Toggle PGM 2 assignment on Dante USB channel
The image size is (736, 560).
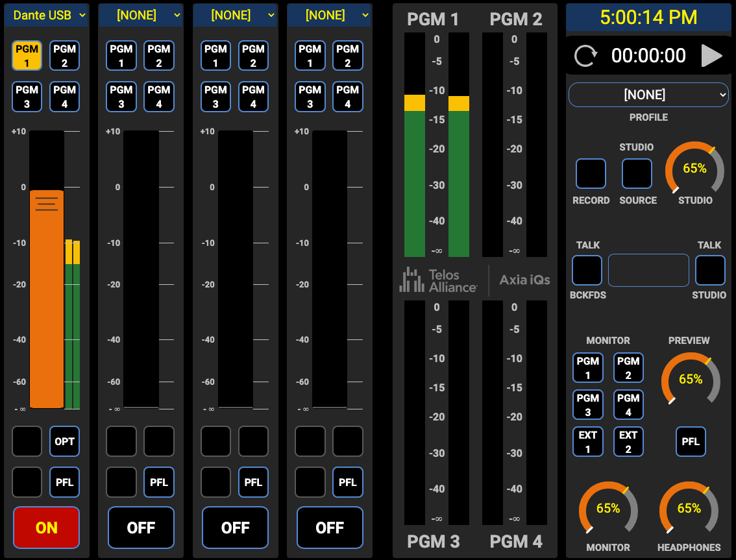tap(64, 55)
